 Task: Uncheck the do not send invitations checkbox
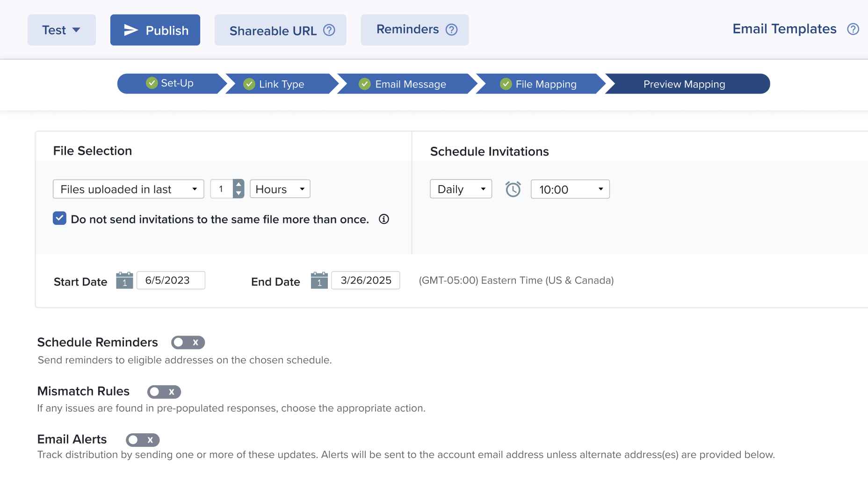pyautogui.click(x=59, y=219)
